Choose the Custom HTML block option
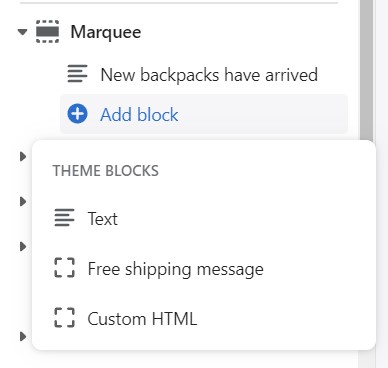Image resolution: width=388 pixels, height=368 pixels. (204, 318)
